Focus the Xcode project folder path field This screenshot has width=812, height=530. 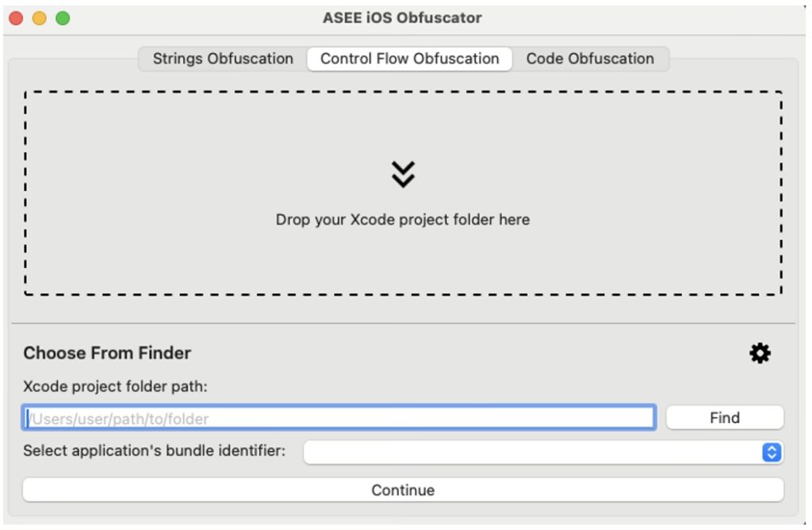tap(339, 418)
